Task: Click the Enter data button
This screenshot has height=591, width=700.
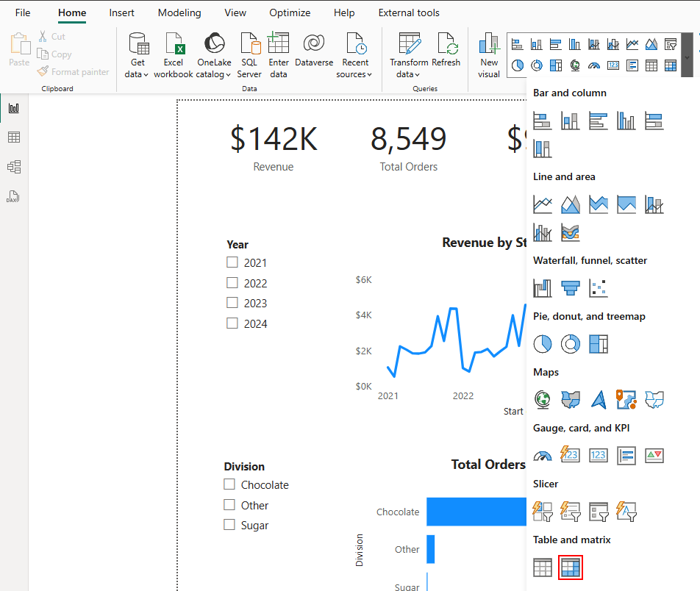Action: (x=278, y=55)
